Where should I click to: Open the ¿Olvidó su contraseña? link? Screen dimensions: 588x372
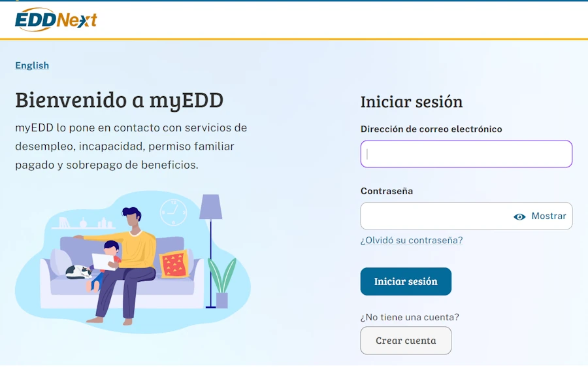pos(412,240)
